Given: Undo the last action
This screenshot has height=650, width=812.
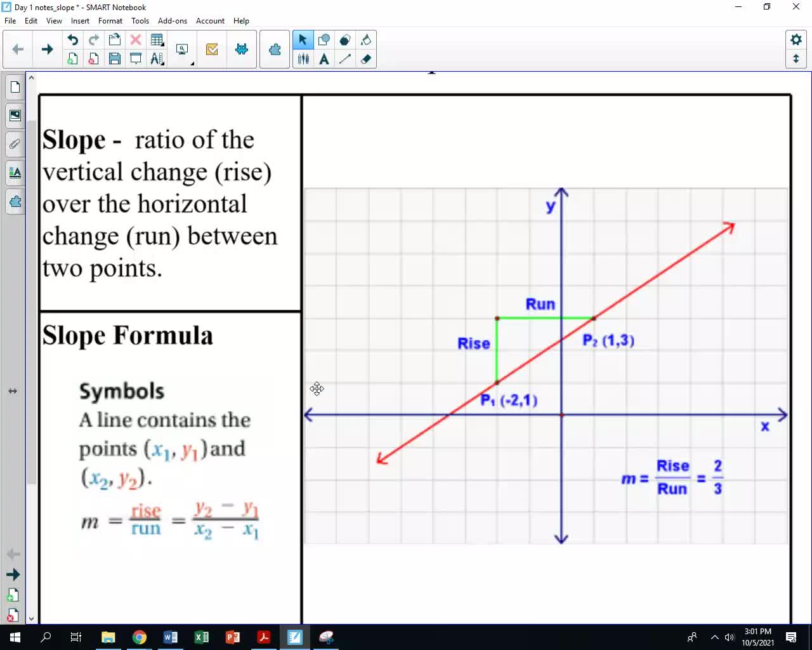Looking at the screenshot, I should 72,39.
